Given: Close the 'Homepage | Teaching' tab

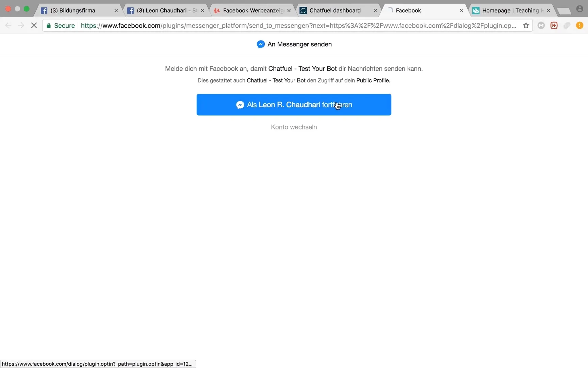Looking at the screenshot, I should pos(549,11).
